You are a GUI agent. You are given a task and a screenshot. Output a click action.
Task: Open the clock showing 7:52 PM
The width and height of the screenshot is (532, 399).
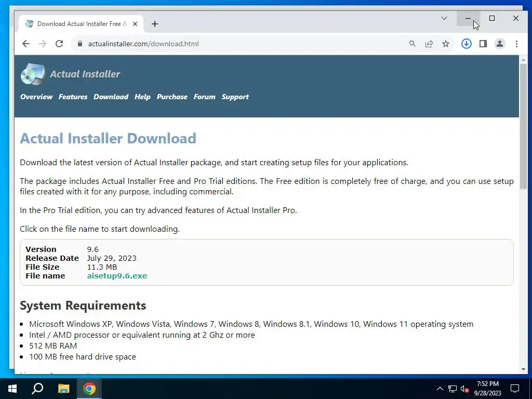coord(487,389)
